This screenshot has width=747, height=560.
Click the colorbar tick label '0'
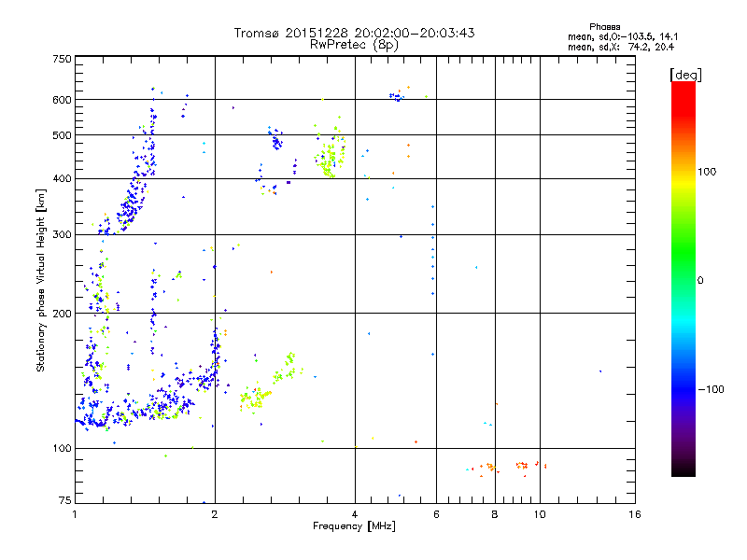700,280
